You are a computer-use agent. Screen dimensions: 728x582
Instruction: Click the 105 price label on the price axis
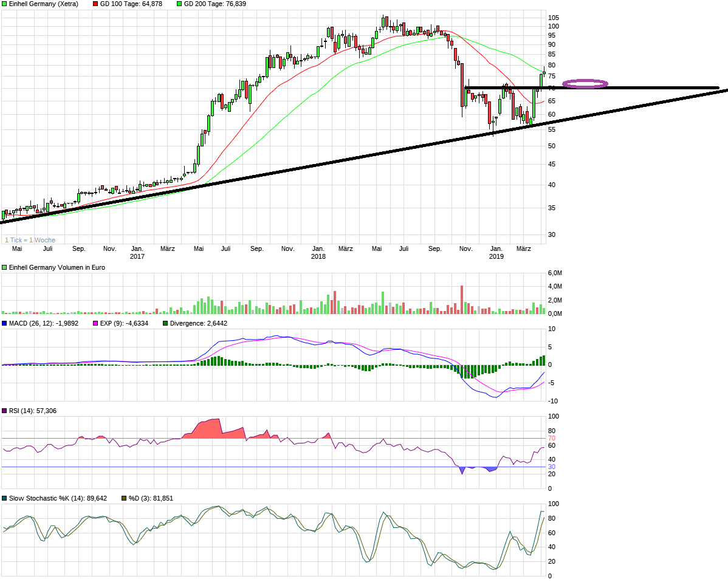click(554, 18)
